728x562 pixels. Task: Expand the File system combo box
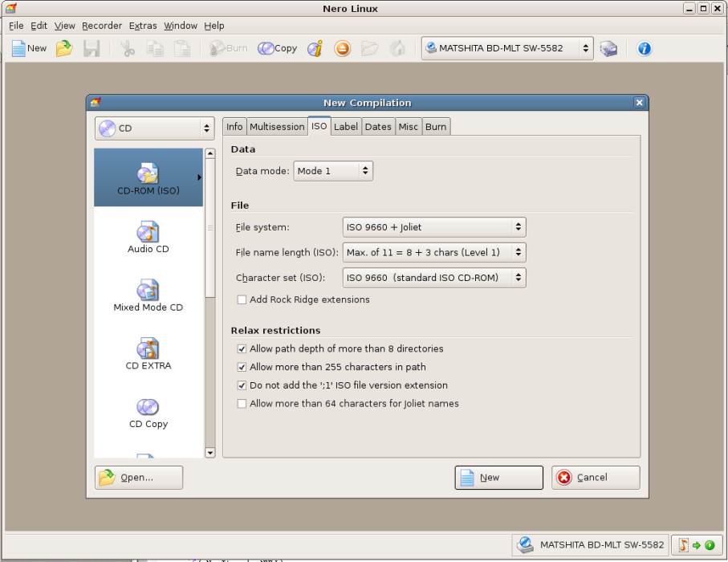click(434, 227)
